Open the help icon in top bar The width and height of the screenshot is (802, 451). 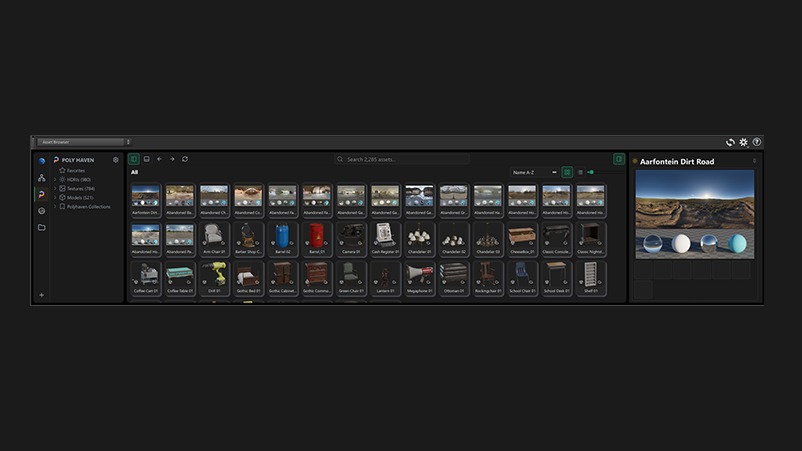[x=757, y=142]
